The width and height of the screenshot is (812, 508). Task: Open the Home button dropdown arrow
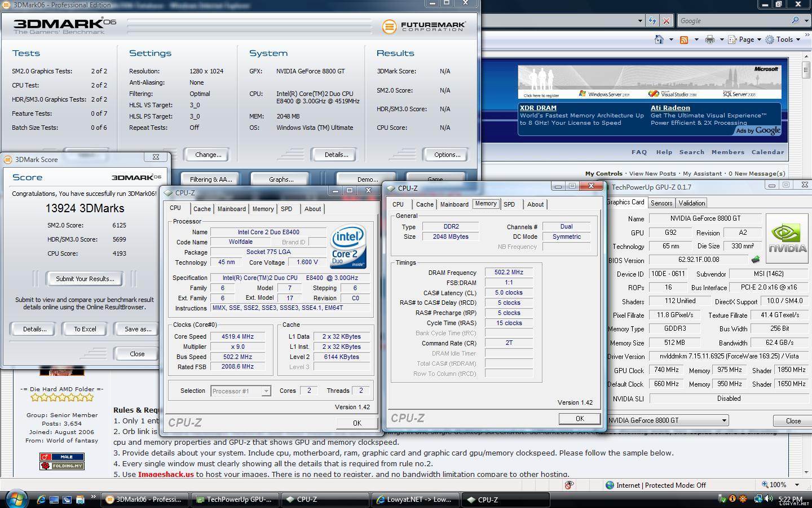[671, 40]
